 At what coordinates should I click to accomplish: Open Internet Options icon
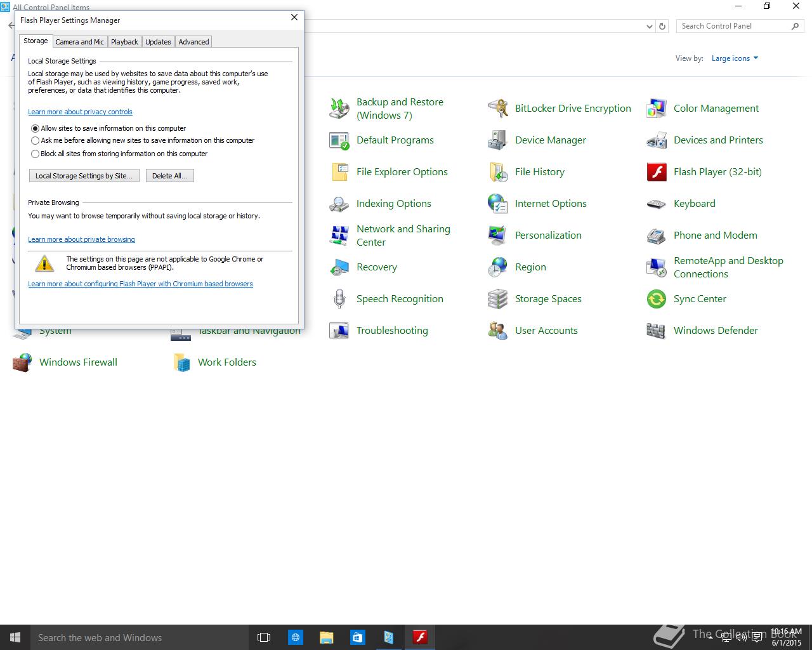pos(498,204)
